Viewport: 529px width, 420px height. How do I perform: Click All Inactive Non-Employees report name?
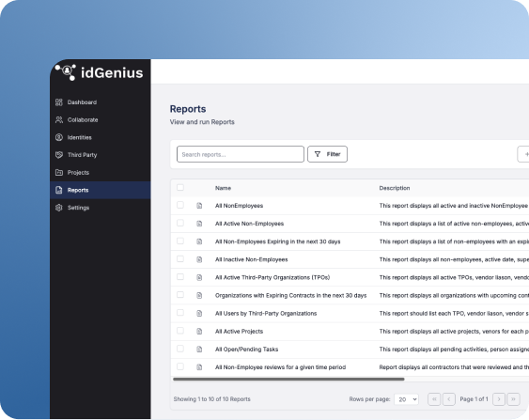251,259
